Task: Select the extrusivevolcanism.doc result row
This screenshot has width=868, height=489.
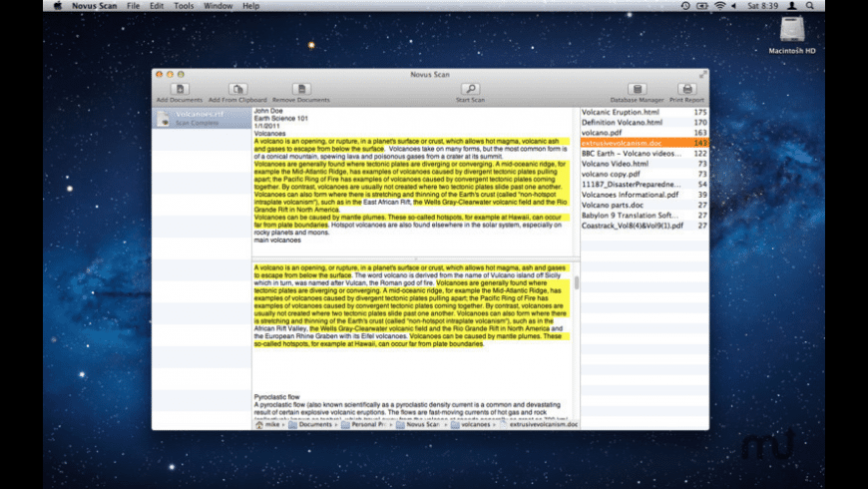Action: tap(645, 143)
